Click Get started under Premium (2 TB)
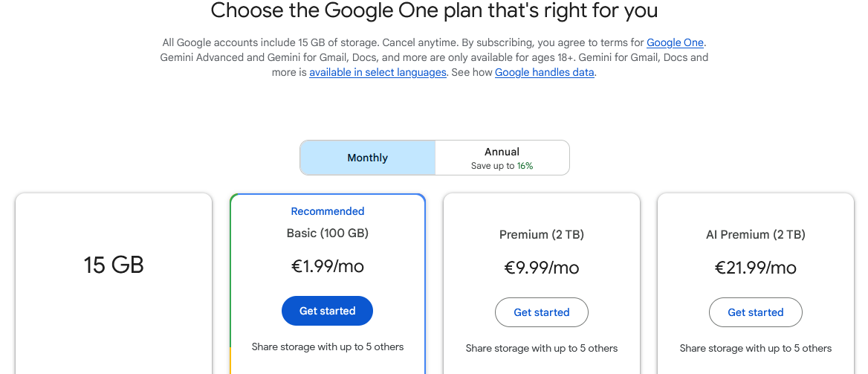The width and height of the screenshot is (868, 374). point(541,312)
